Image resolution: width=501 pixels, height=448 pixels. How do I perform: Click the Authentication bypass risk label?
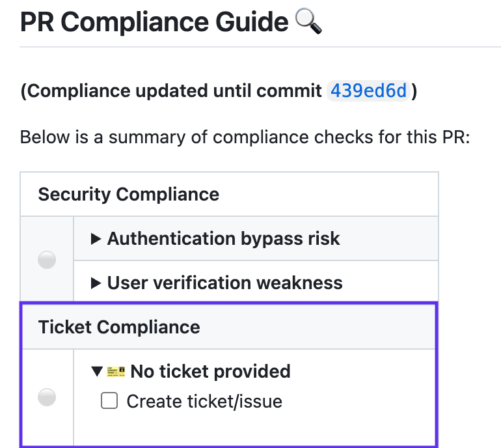(223, 239)
